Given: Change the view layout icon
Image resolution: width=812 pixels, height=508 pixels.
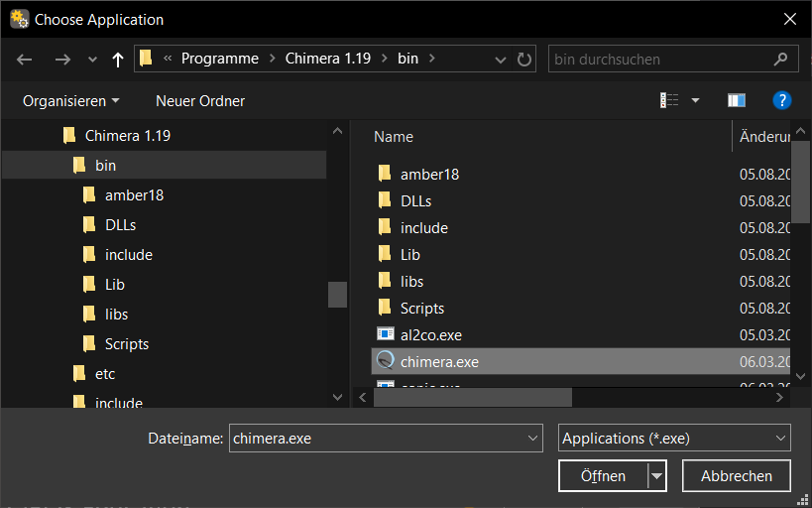Looking at the screenshot, I should pos(669,100).
